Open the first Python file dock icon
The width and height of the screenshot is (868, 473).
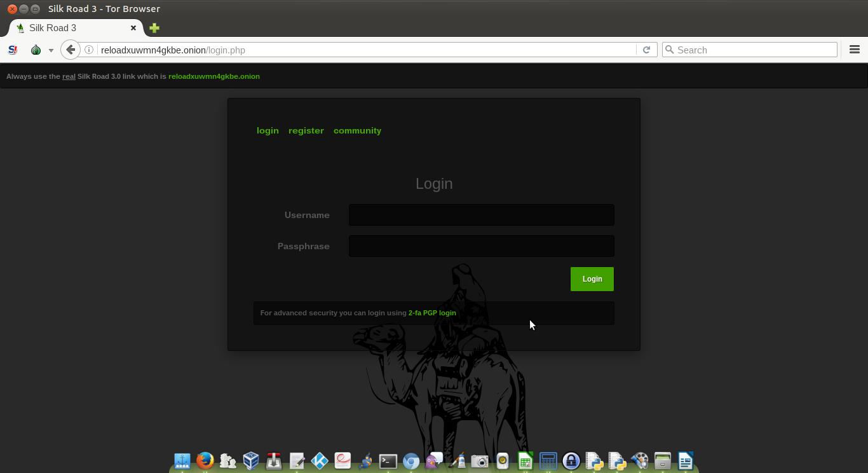[594, 460]
